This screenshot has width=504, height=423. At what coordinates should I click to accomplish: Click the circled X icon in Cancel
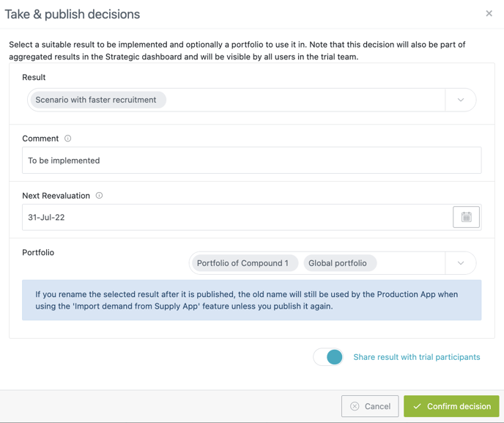355,406
